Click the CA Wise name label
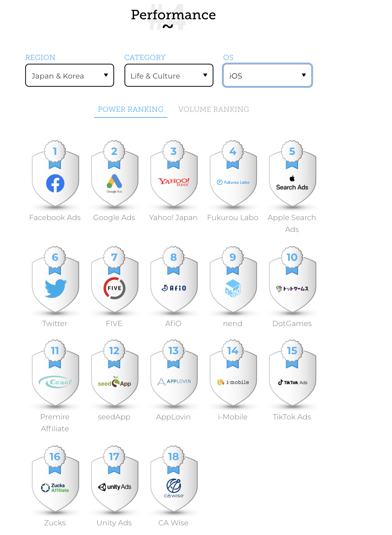 [x=173, y=523]
